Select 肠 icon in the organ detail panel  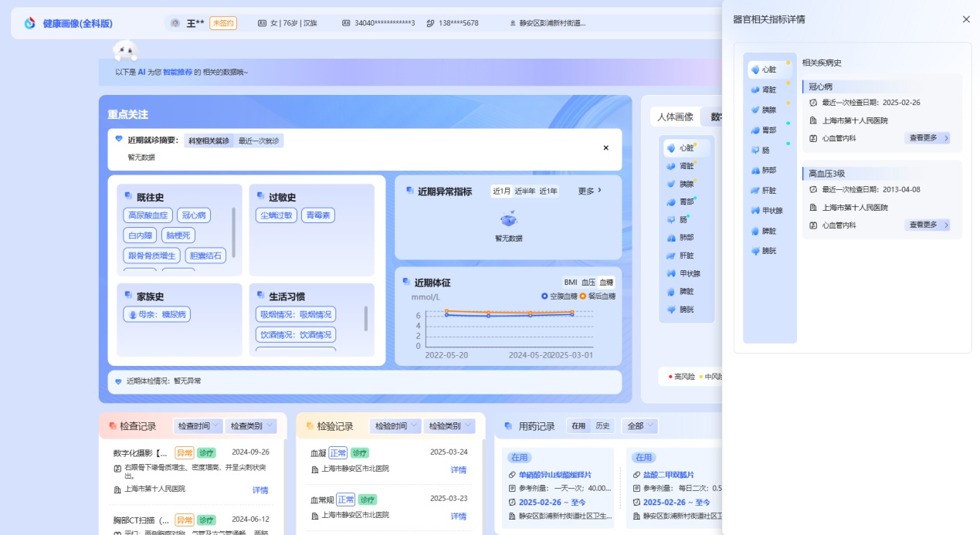(756, 150)
